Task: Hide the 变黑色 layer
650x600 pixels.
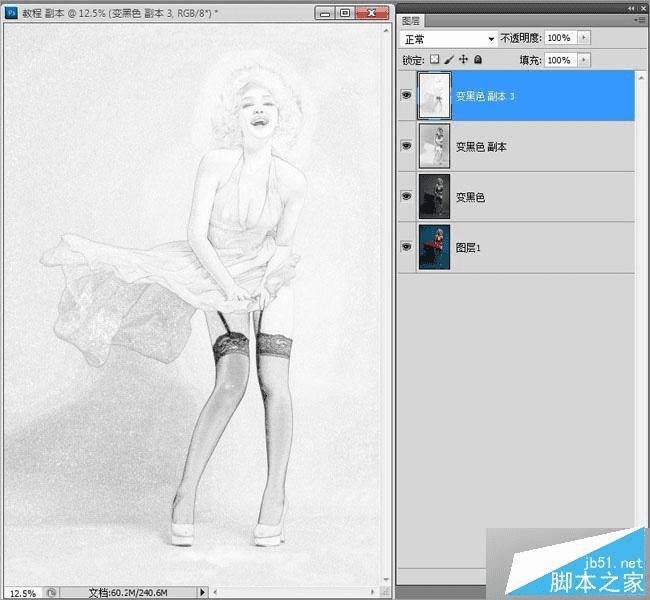Action: 406,196
